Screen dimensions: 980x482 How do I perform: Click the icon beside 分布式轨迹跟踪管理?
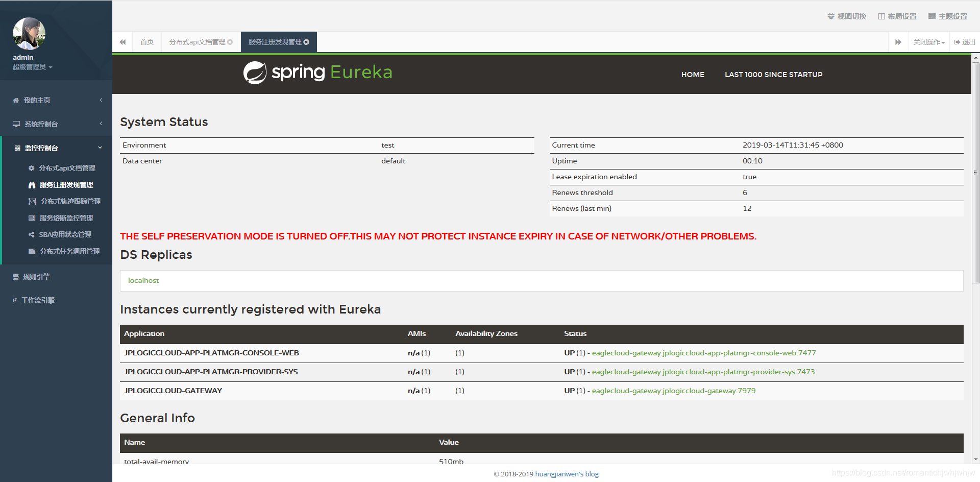[32, 201]
